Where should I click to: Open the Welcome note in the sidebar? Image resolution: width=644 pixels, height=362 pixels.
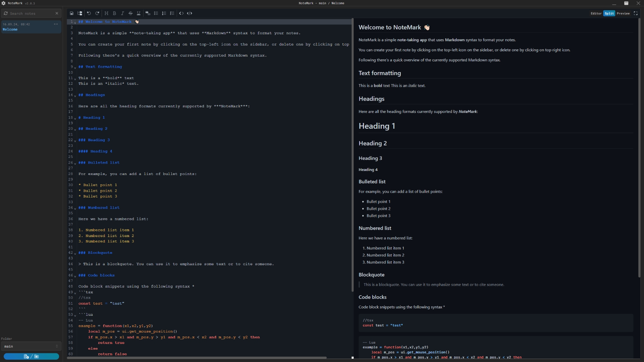31,27
